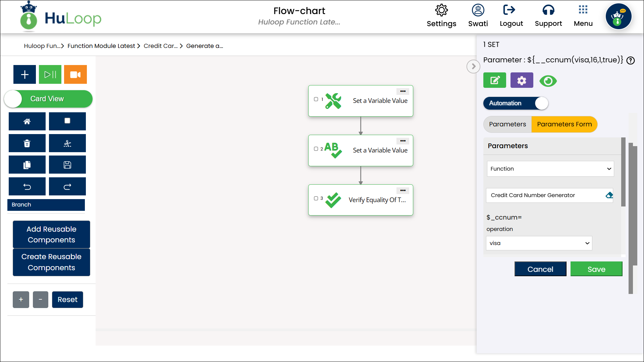Click Add Reusable Components button
This screenshot has height=362, width=644.
[x=51, y=234]
